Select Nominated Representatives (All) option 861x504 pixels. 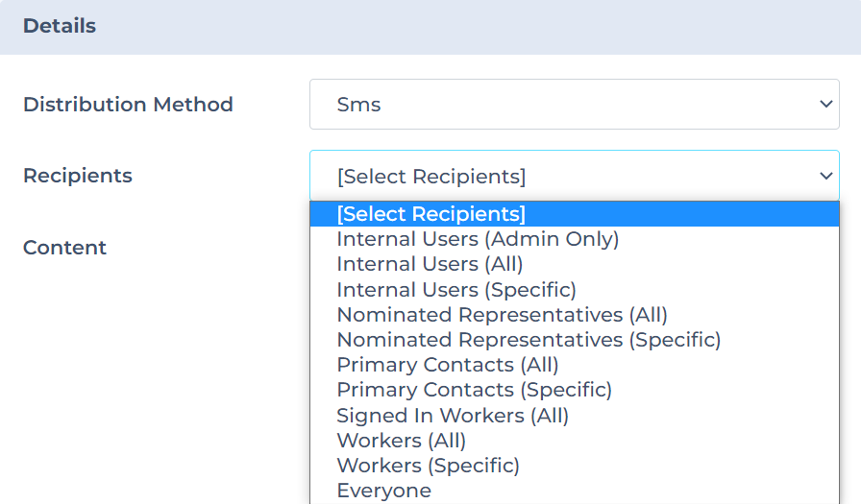click(502, 315)
